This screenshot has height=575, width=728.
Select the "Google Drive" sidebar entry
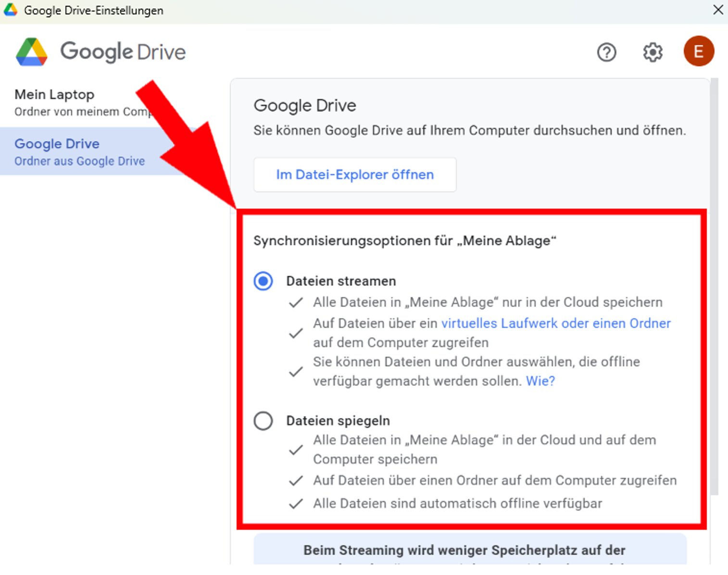(57, 144)
